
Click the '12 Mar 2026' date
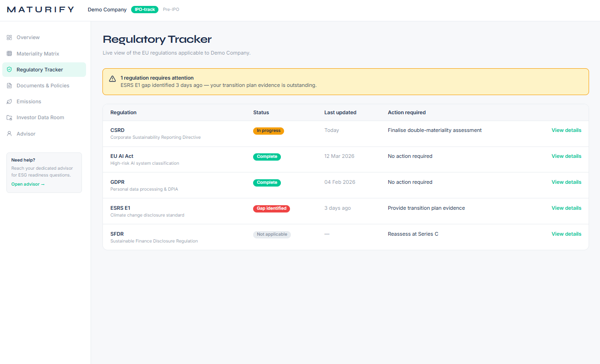[x=340, y=156]
